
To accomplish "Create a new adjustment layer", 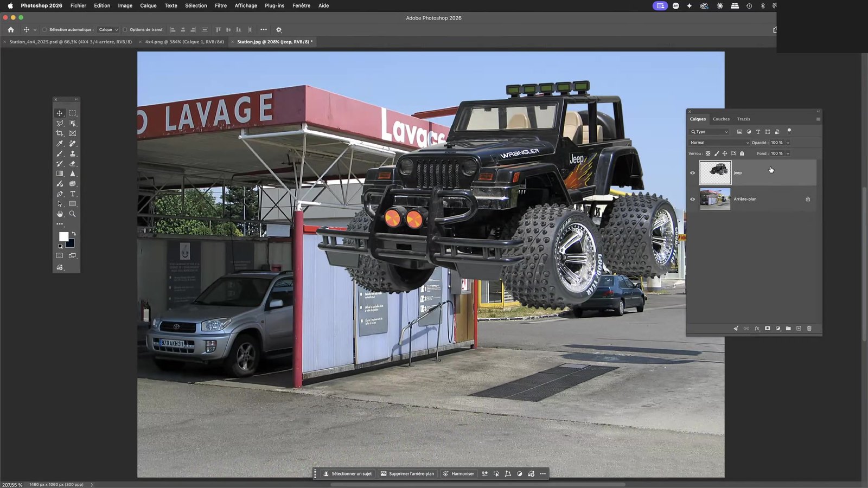I will pyautogui.click(x=778, y=329).
